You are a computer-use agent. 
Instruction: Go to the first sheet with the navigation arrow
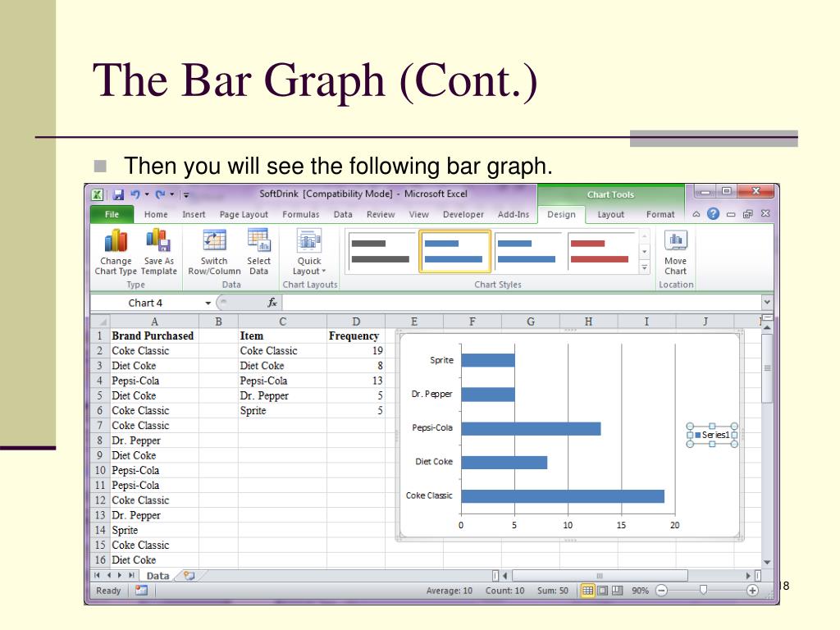coord(97,575)
